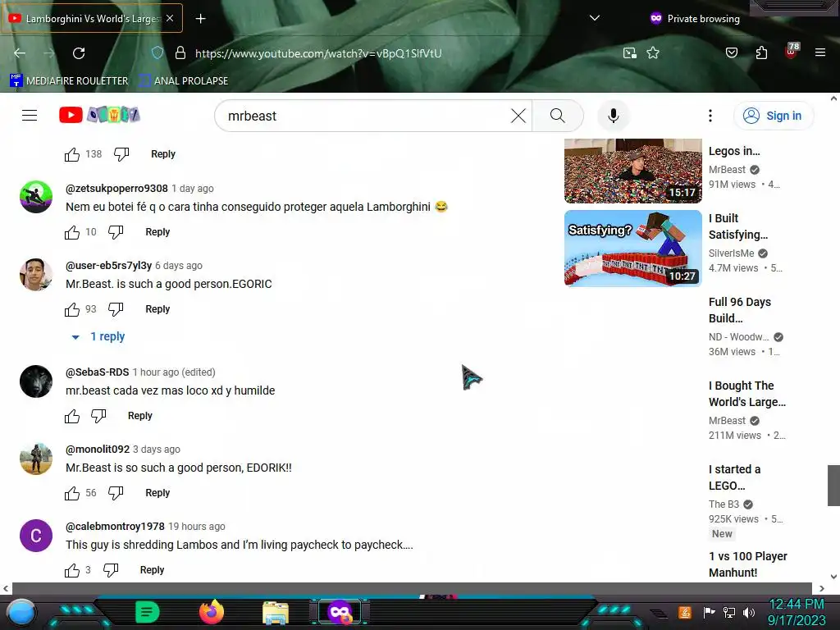Open the Firefox extensions puzzle menu
The width and height of the screenshot is (840, 630).
pos(761,52)
